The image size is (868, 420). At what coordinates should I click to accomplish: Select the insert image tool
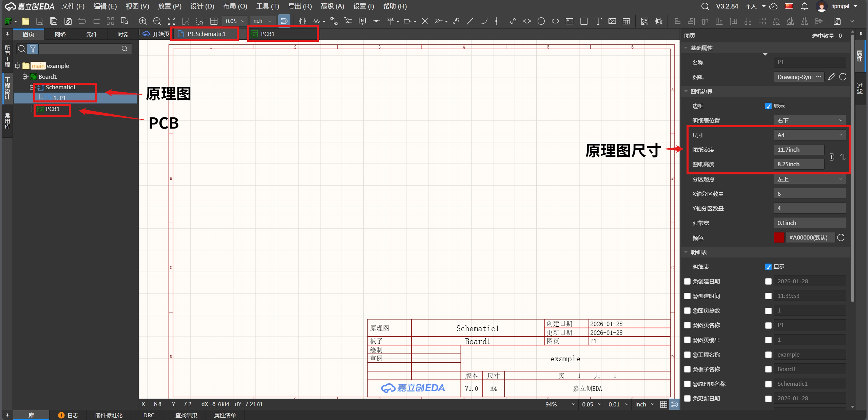point(612,21)
